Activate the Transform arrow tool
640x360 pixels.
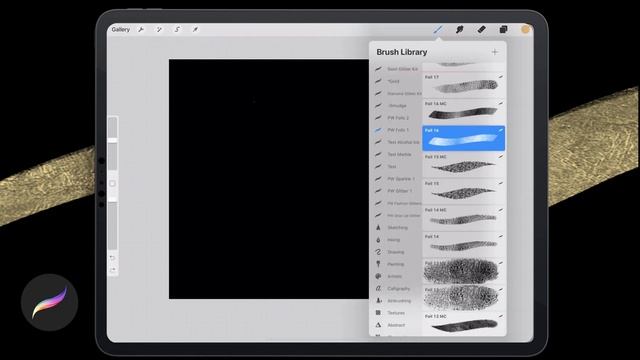(195, 29)
